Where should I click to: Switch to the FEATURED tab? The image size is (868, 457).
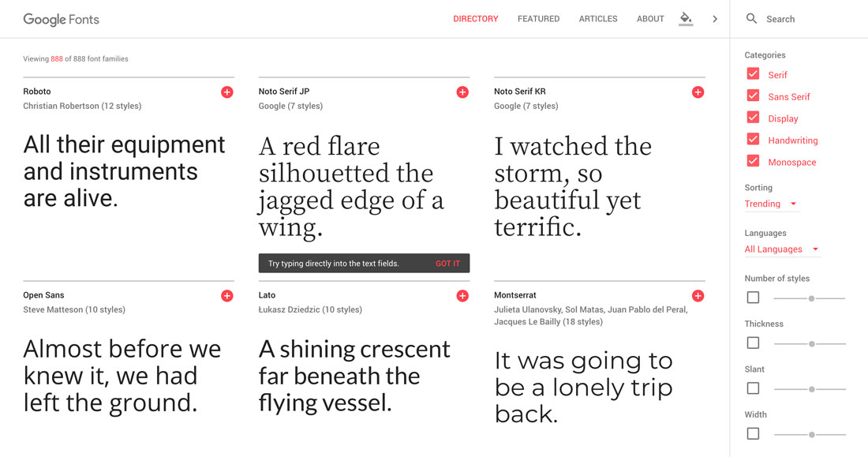click(x=538, y=18)
